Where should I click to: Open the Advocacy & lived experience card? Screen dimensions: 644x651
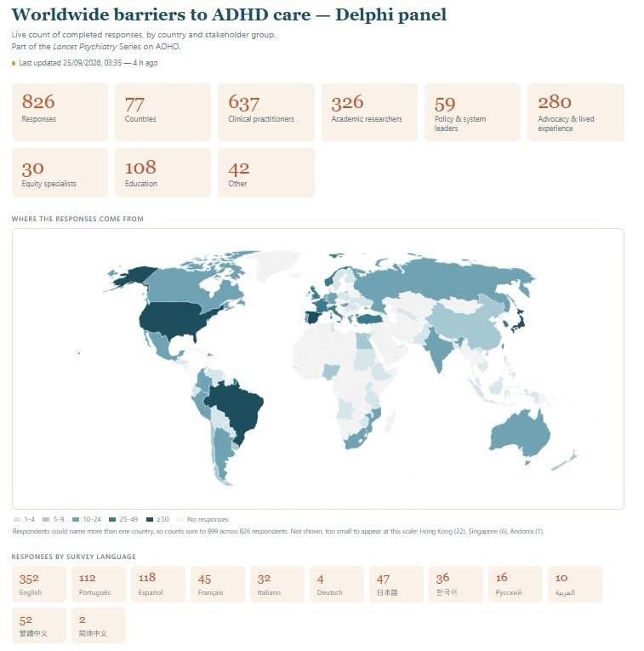[576, 112]
